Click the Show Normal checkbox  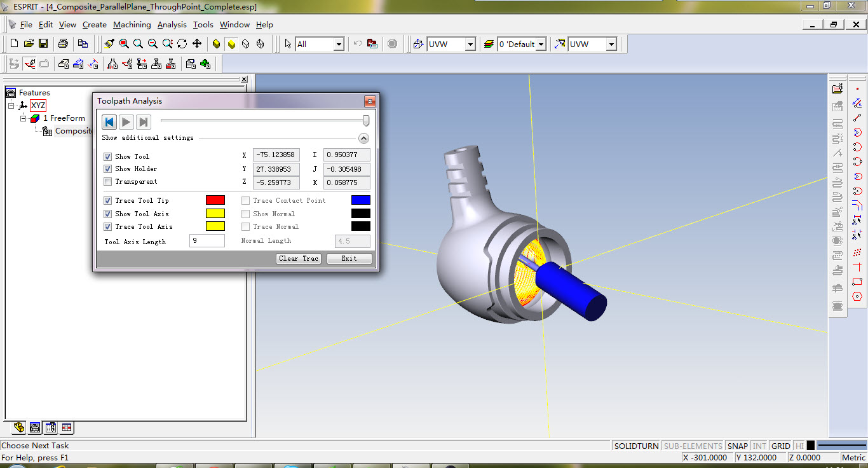(x=245, y=214)
